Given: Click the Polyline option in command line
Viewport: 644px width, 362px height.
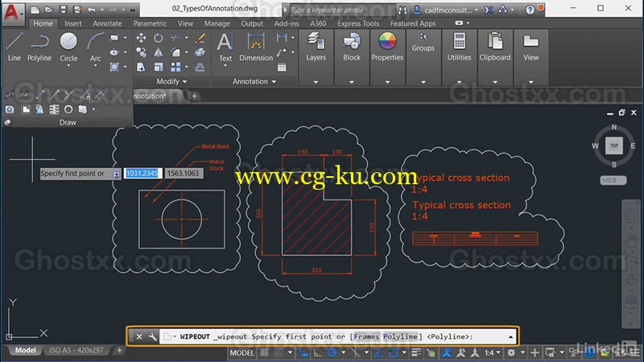Looking at the screenshot, I should (400, 336).
